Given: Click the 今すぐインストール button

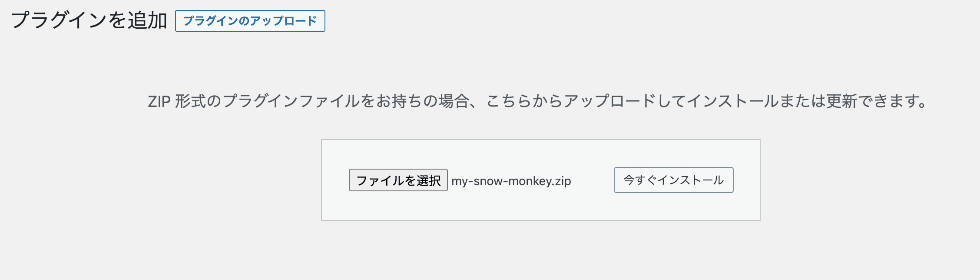Looking at the screenshot, I should pos(673,180).
